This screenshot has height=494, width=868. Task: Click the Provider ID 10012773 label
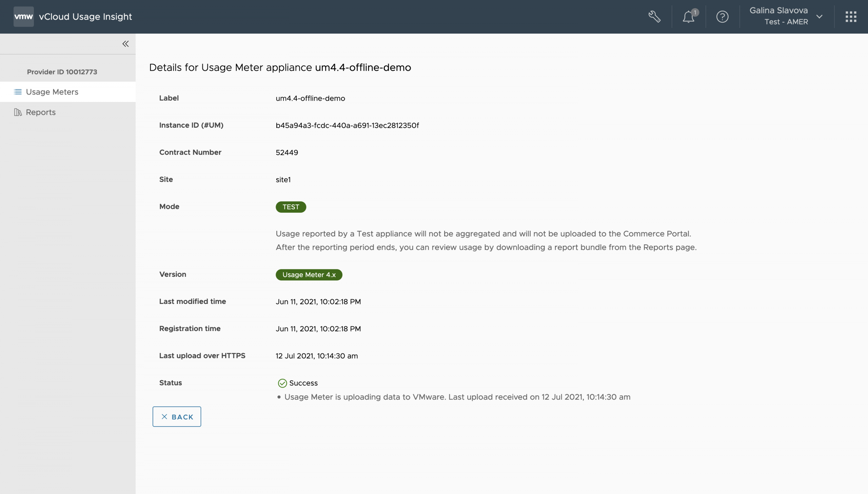(x=62, y=72)
